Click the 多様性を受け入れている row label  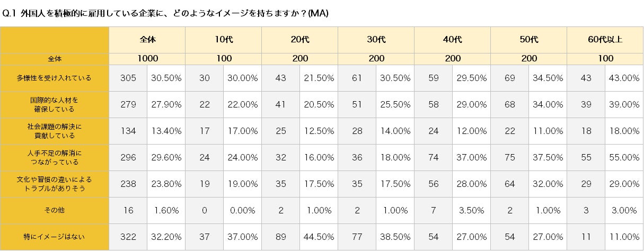[55, 78]
